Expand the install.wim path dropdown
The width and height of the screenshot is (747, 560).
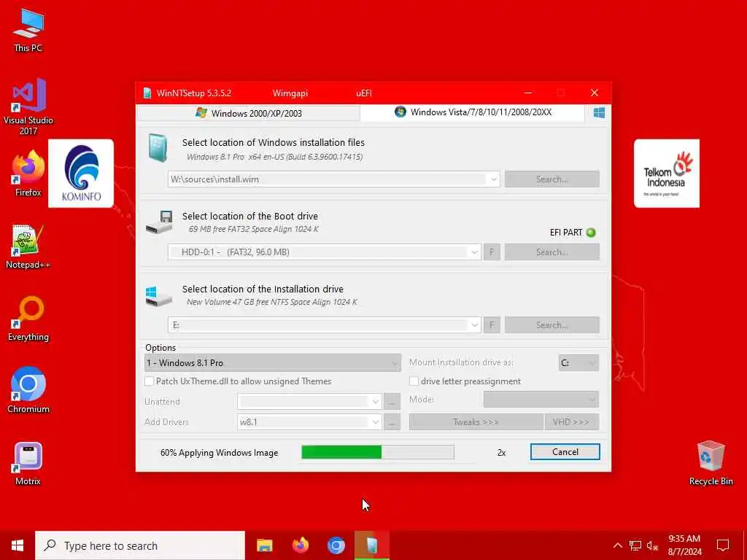coord(494,179)
